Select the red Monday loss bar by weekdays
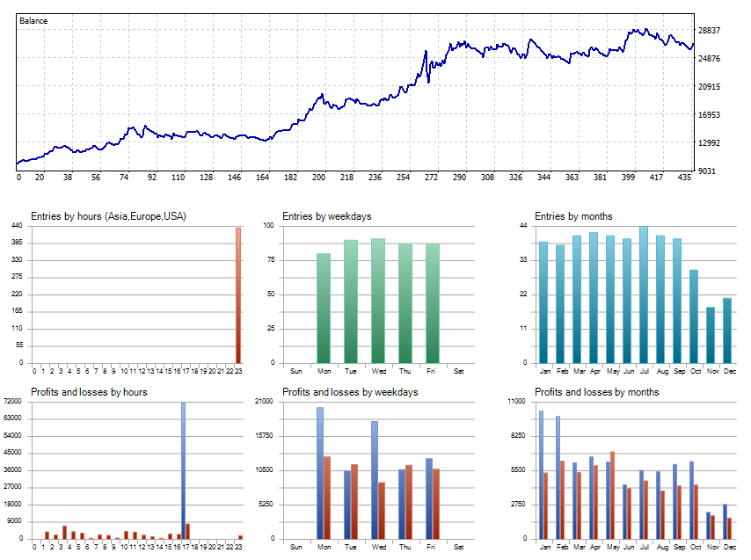 coord(327,498)
